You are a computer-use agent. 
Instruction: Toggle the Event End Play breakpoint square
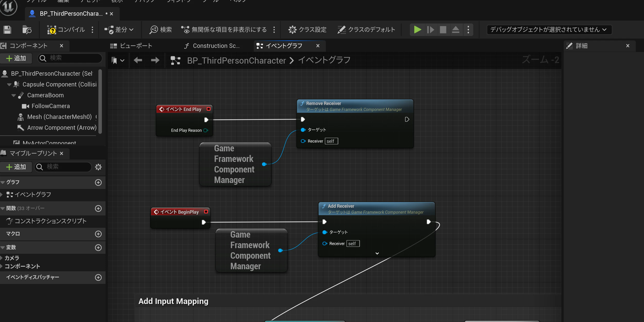tap(208, 109)
